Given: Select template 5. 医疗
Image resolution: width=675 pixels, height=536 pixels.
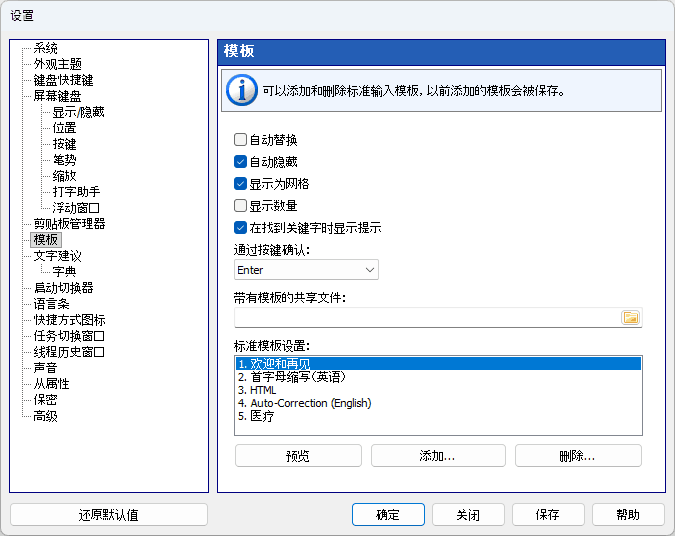Looking at the screenshot, I should click(x=438, y=416).
